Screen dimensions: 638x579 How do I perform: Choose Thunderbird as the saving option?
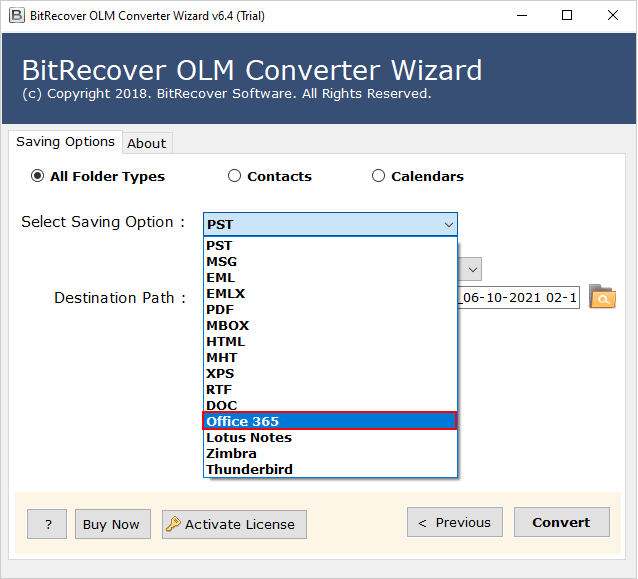click(x=330, y=469)
